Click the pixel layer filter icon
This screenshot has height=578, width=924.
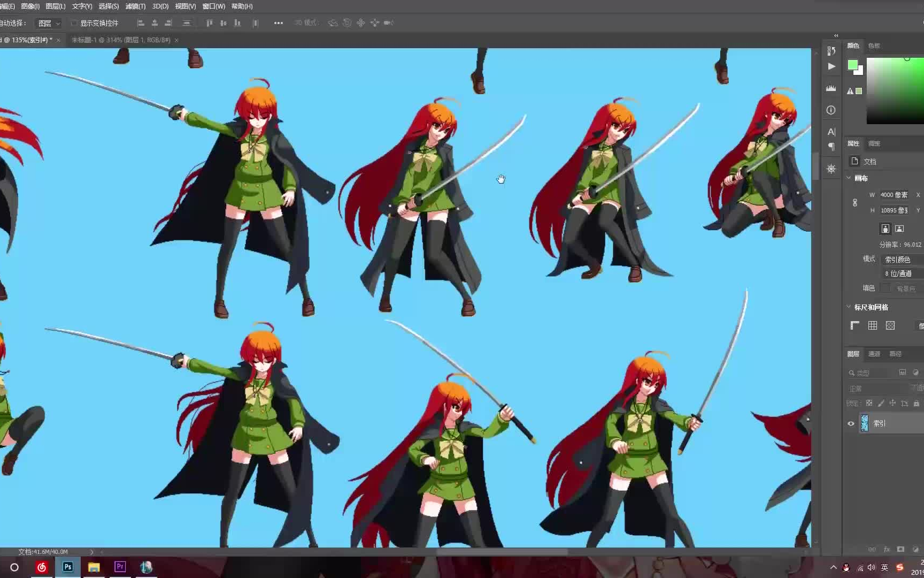tap(903, 372)
